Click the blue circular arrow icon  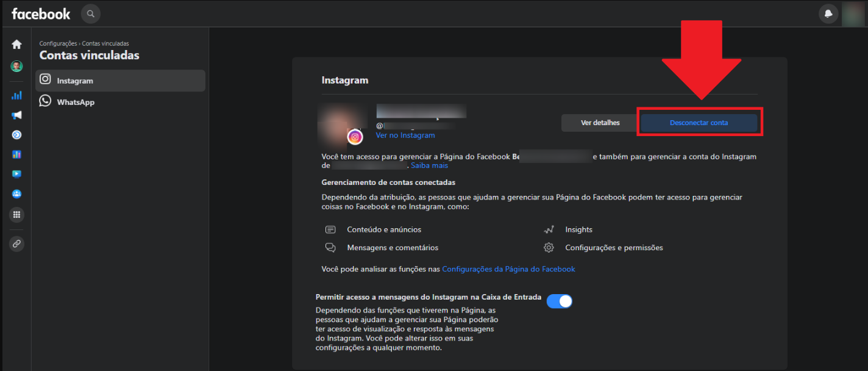[16, 135]
